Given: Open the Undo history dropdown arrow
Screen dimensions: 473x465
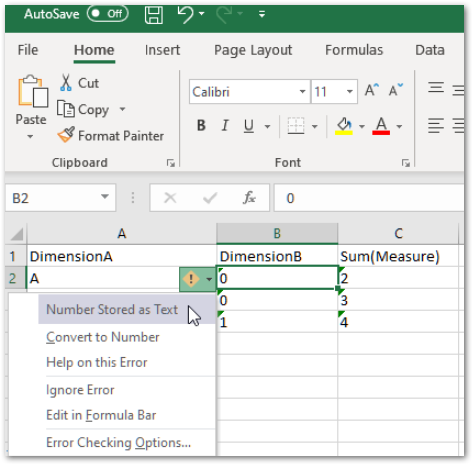Looking at the screenshot, I should [x=202, y=14].
